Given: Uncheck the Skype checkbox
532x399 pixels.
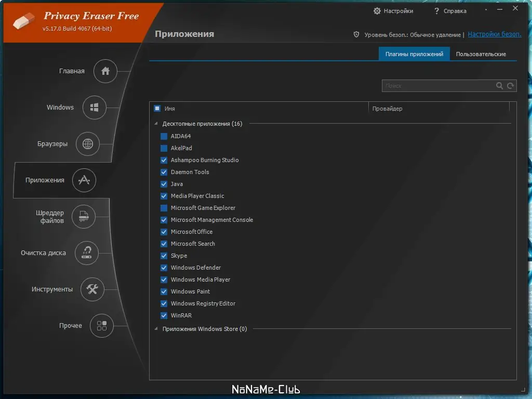Looking at the screenshot, I should coord(164,256).
